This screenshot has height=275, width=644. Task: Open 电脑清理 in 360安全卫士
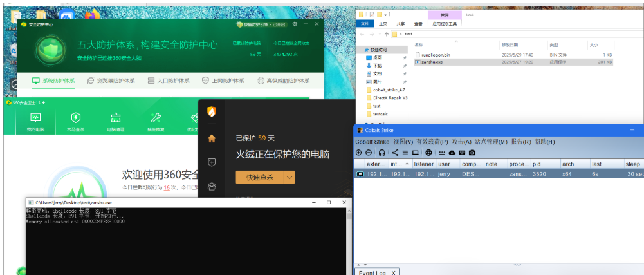[x=116, y=122]
